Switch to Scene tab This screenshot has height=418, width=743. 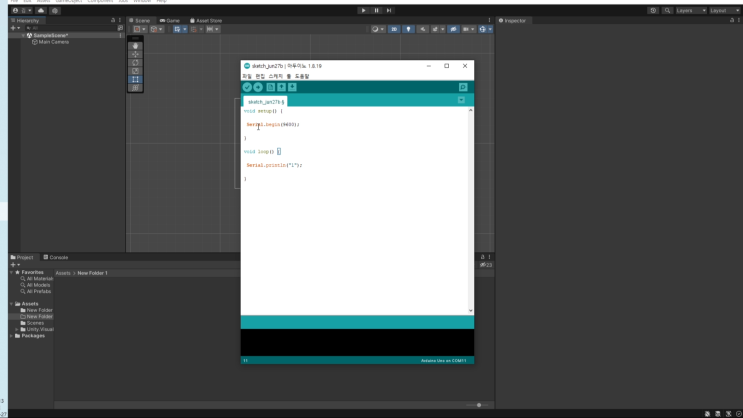(x=139, y=21)
